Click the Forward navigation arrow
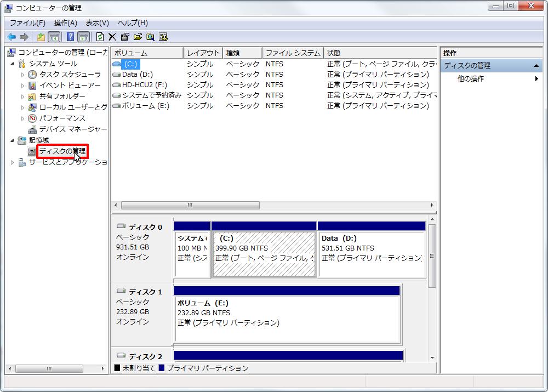Screen dimensions: 548x392 point(24,37)
